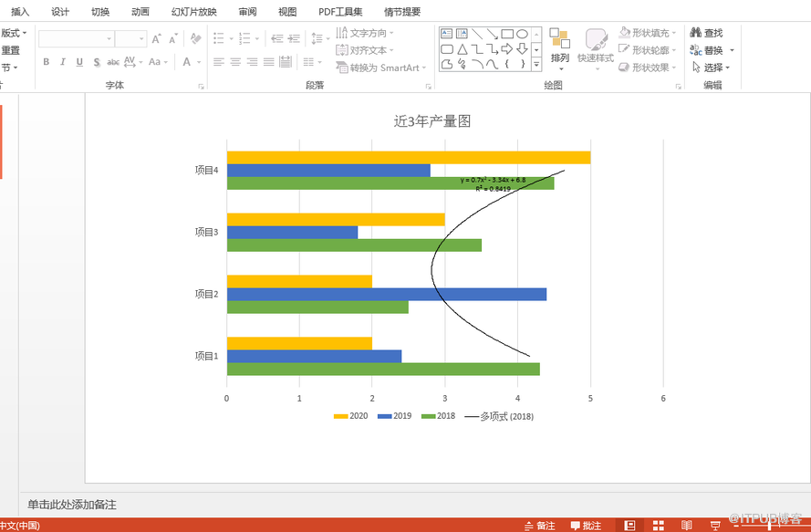The image size is (811, 532).
Task: Select the oval shape in shapes gallery
Action: point(522,34)
